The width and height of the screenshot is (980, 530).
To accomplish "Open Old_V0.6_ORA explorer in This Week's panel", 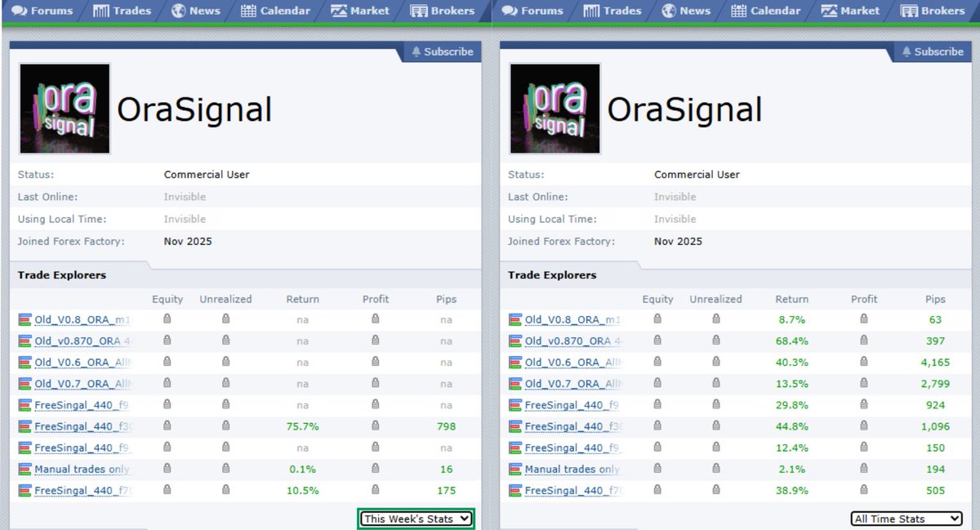I will coord(82,362).
